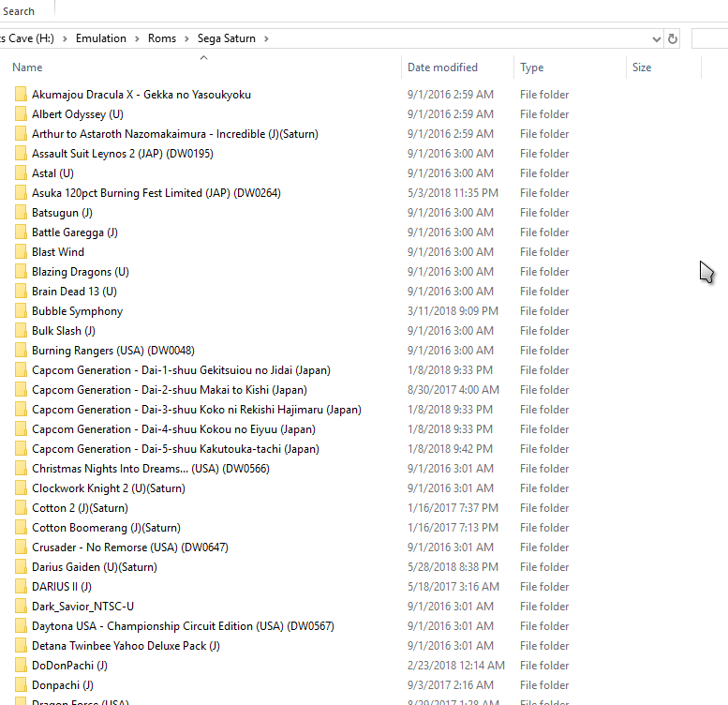The width and height of the screenshot is (728, 705).
Task: Sort files by Date modified column
Action: [442, 67]
